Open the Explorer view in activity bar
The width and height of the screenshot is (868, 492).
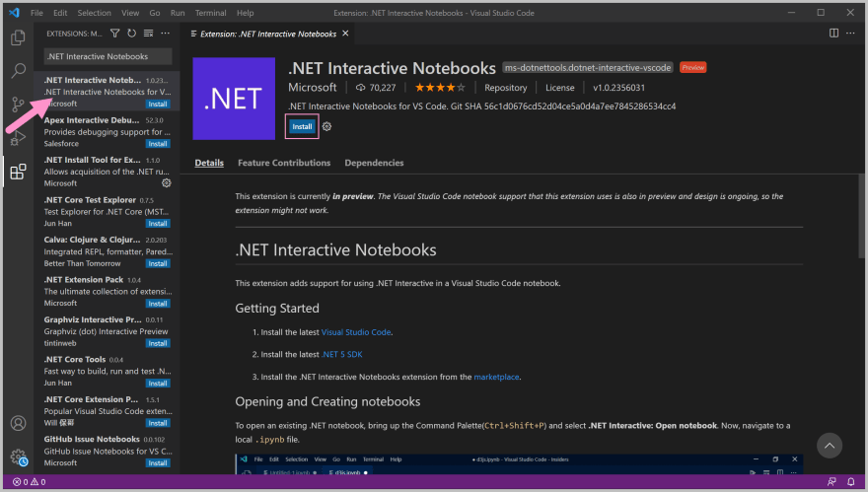(19, 37)
